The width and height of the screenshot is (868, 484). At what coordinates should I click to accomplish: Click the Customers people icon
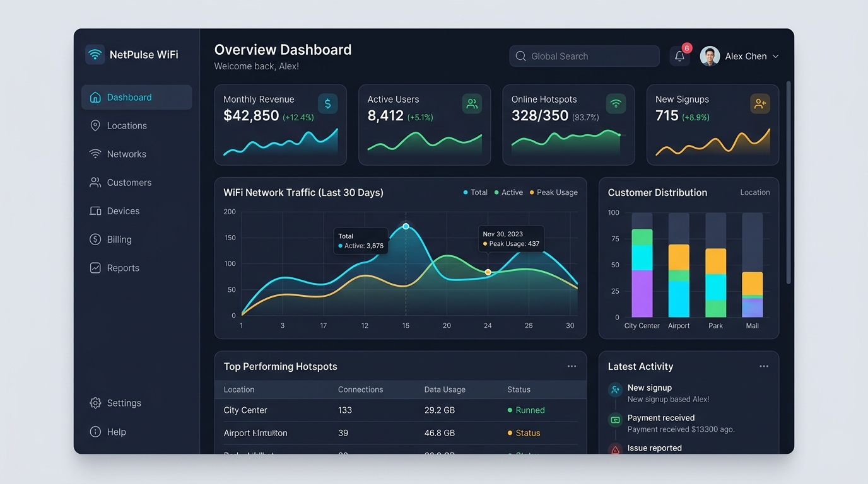point(95,182)
